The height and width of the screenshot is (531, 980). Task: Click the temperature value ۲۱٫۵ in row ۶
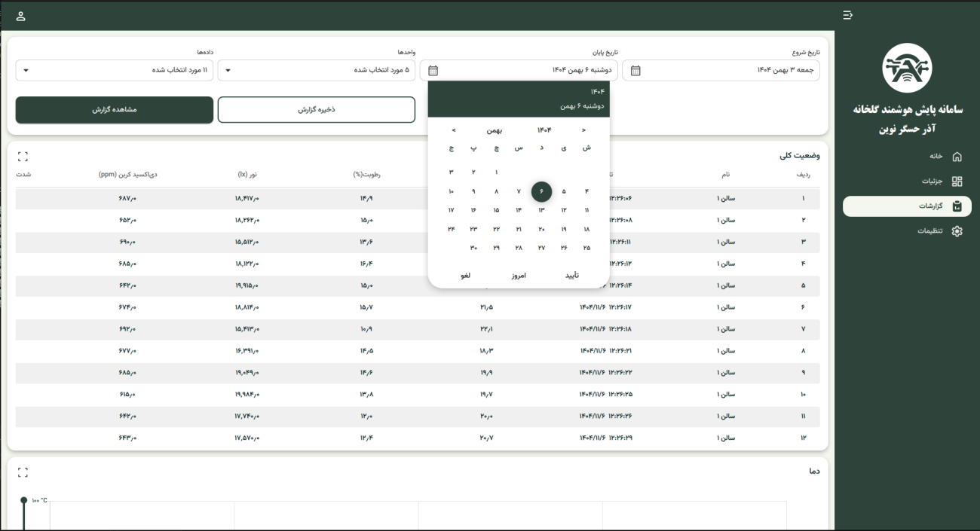[x=486, y=307]
